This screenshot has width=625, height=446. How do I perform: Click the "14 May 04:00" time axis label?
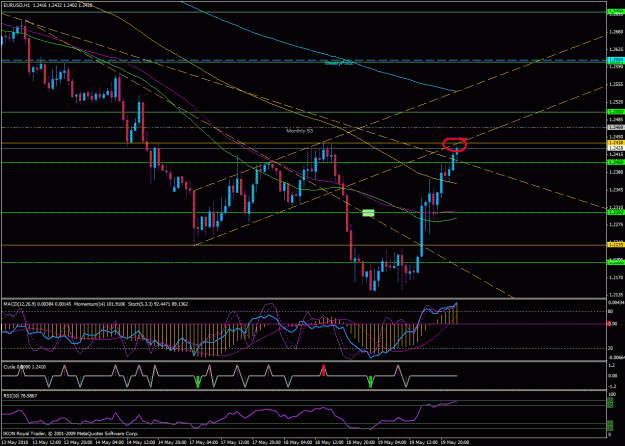[x=110, y=442]
